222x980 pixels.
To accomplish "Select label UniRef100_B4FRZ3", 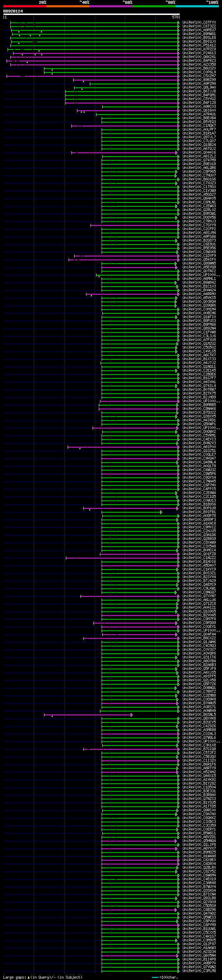I will (x=199, y=61).
